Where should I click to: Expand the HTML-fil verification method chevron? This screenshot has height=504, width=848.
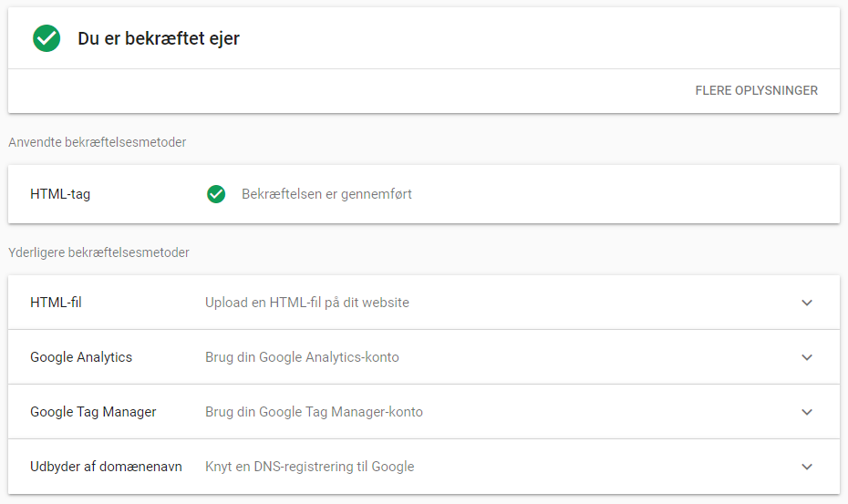(x=807, y=303)
